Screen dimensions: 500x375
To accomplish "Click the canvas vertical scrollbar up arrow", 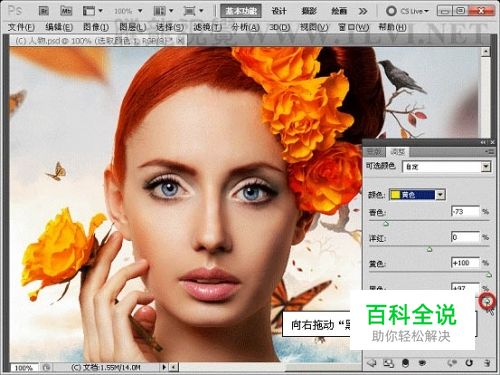I will (486, 52).
